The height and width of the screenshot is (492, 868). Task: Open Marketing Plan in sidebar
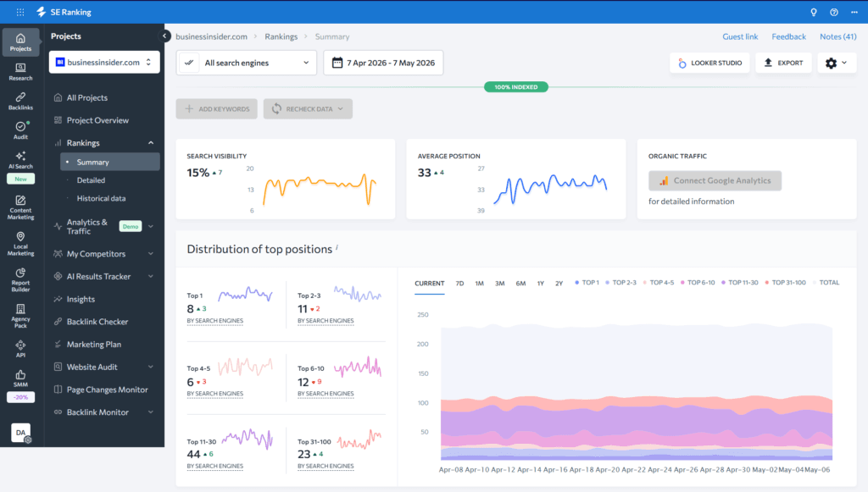(93, 345)
